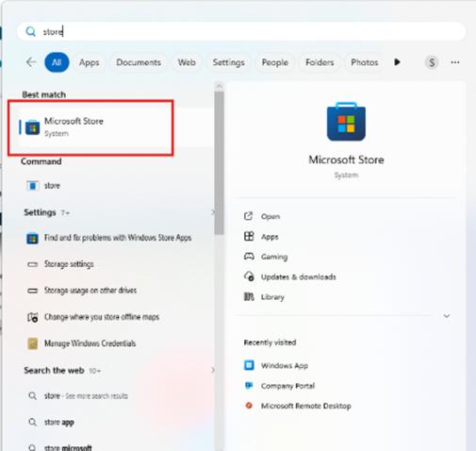Show more filter tabs with play arrow
476x451 pixels.
pos(397,62)
